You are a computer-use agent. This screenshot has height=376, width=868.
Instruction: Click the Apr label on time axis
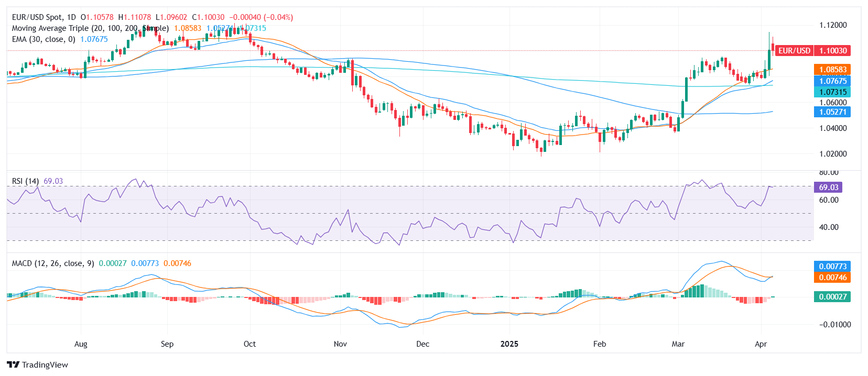point(761,344)
